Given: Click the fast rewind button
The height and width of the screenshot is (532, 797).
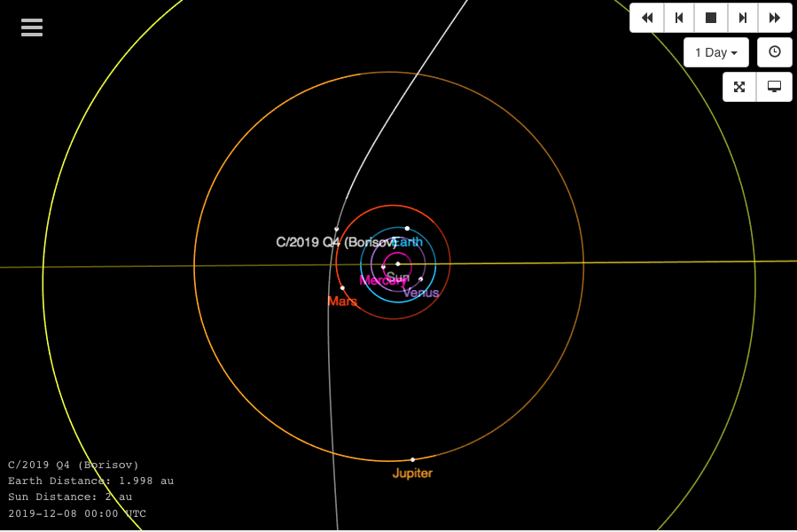Looking at the screenshot, I should click(x=647, y=18).
